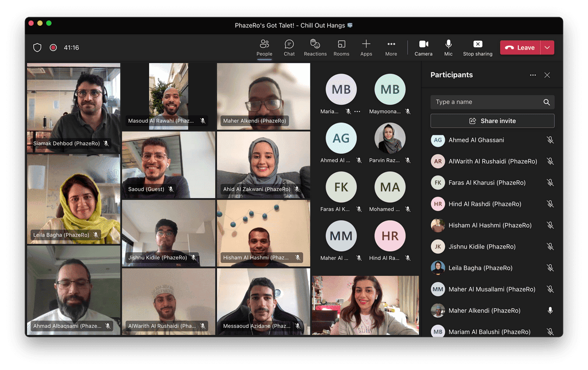Screen dimensions: 588x370
Task: Select Jishnu Kidile in participants list
Action: pos(492,246)
